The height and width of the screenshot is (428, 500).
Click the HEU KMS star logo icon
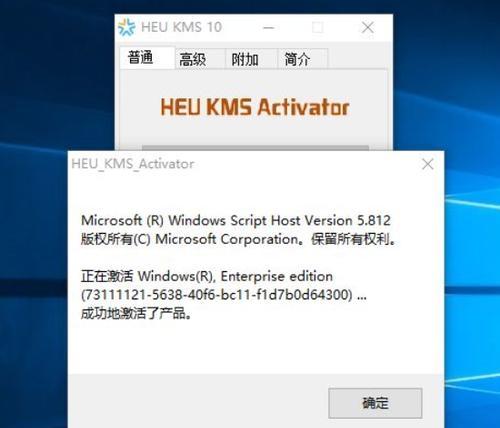tap(127, 27)
